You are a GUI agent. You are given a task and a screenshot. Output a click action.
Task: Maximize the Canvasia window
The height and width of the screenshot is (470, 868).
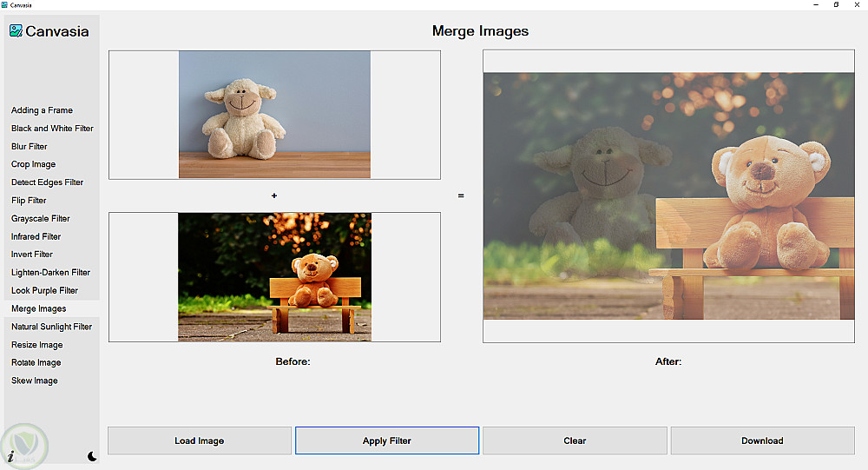pyautogui.click(x=836, y=4)
